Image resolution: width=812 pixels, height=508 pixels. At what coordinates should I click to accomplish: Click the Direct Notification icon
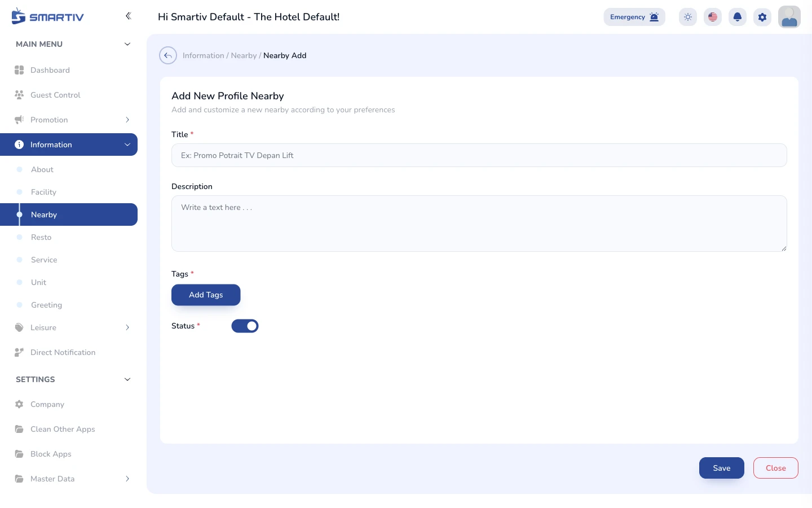pos(19,352)
